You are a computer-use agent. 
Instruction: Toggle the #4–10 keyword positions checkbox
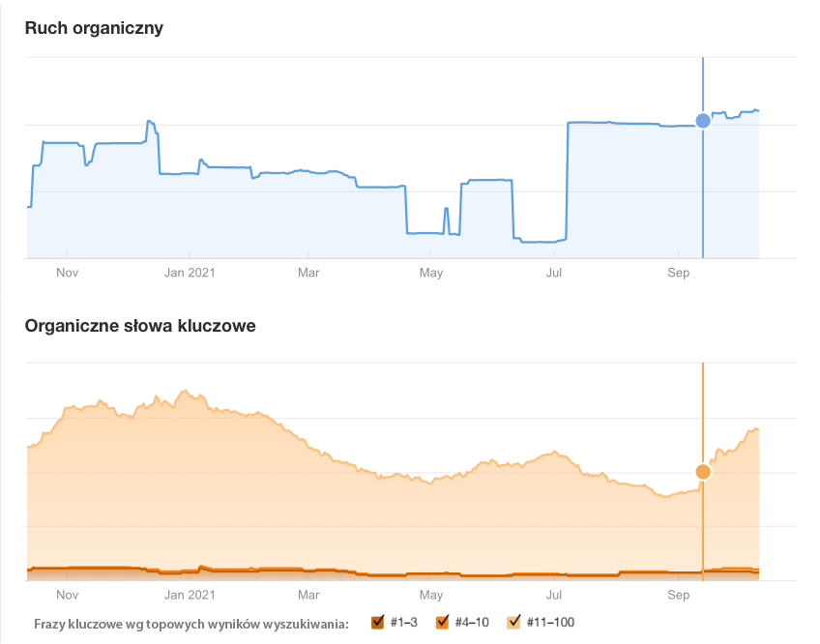[443, 622]
